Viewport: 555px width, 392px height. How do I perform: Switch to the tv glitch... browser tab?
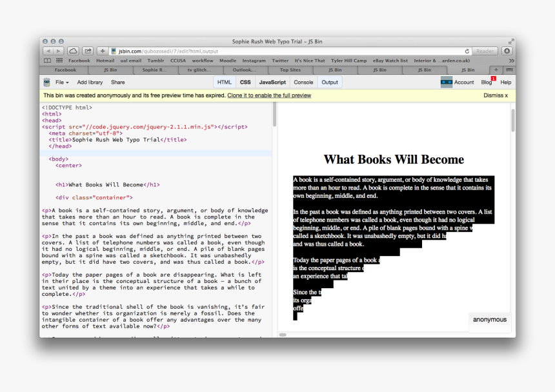[199, 70]
